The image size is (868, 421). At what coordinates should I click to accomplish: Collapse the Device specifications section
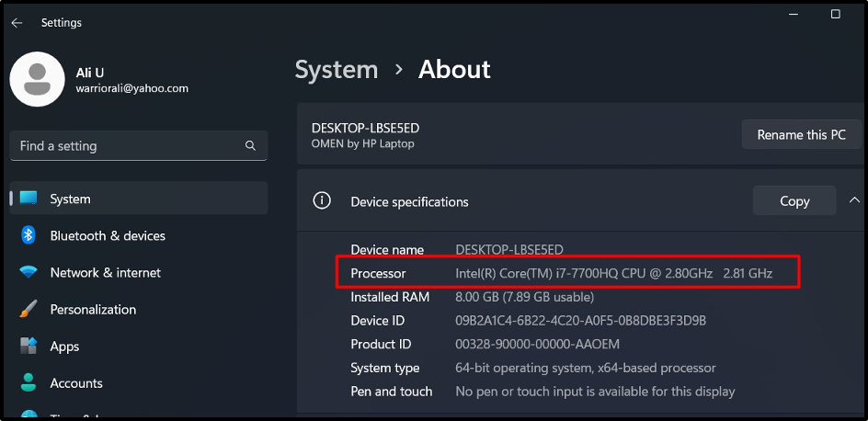pos(854,200)
